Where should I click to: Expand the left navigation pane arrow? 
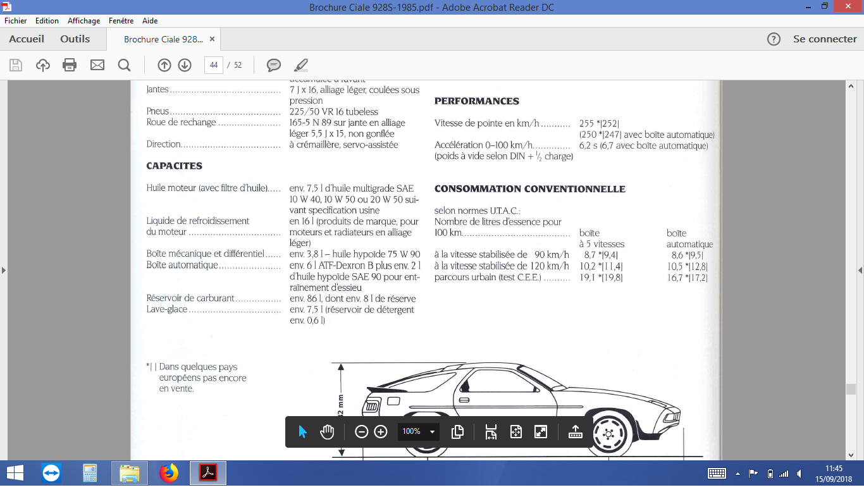4,271
